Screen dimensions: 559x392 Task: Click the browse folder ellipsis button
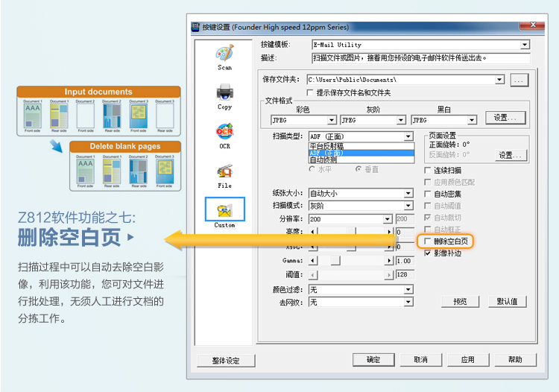(519, 80)
